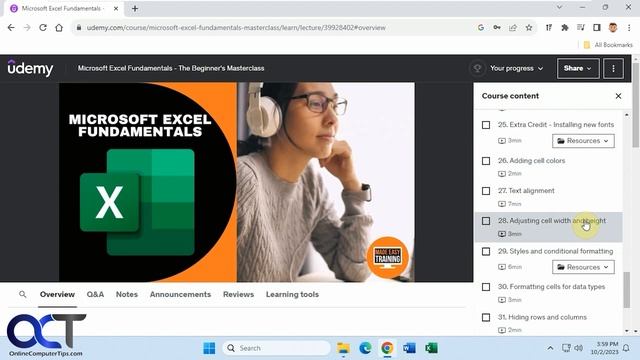Open the password key icon
The height and width of the screenshot is (360, 640).
point(497,28)
